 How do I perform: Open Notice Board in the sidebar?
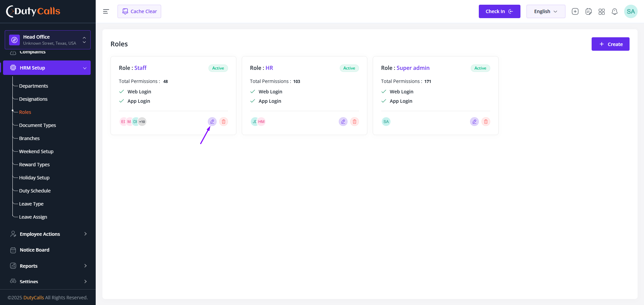point(35,250)
